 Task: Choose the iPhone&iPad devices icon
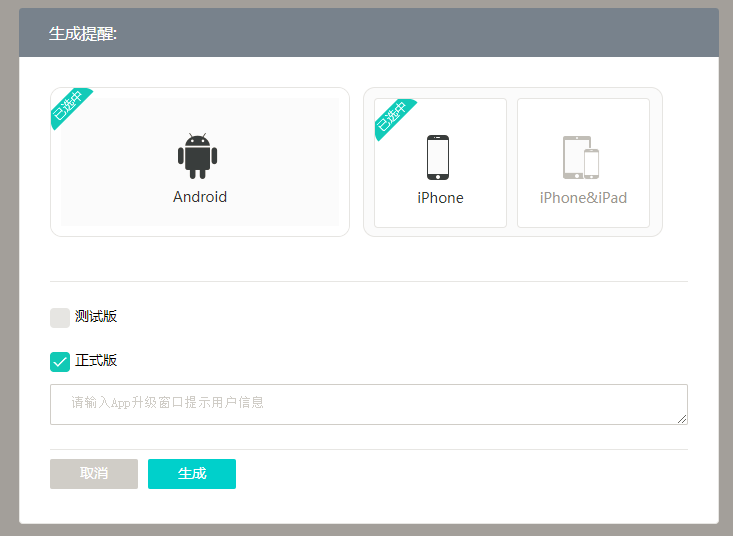pos(581,157)
